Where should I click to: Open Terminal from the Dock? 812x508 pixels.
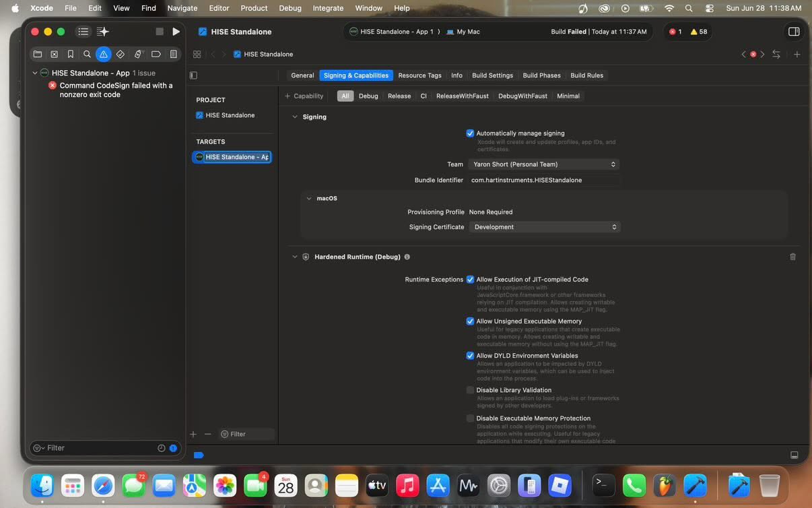click(603, 484)
